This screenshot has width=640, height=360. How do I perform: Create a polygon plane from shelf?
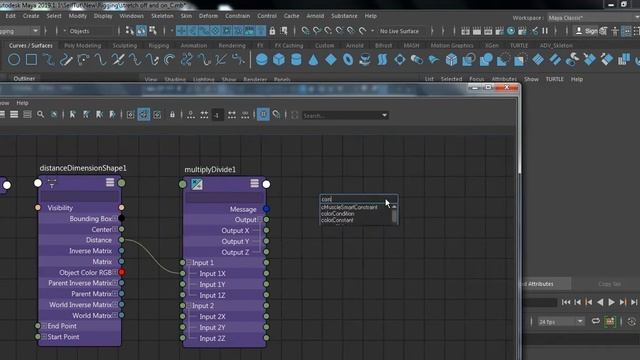(331, 60)
